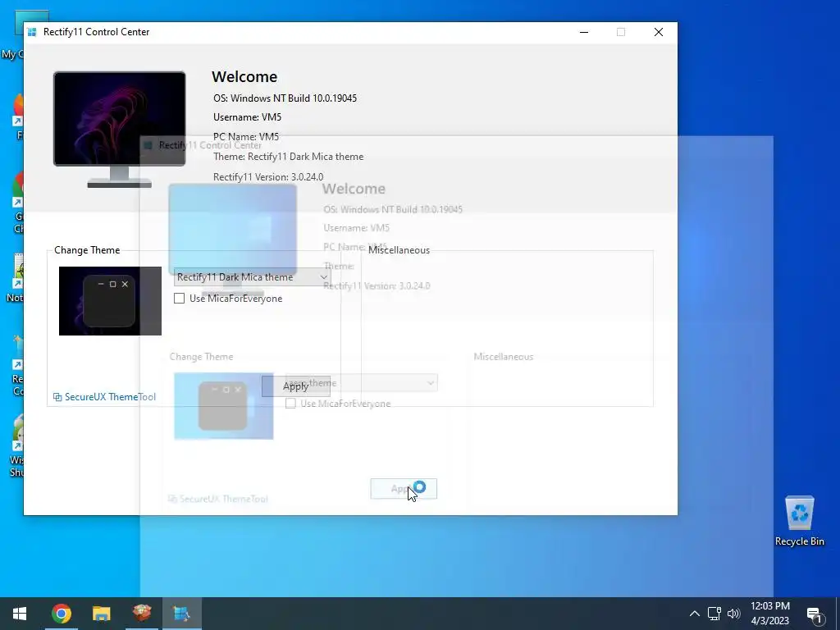Click the monitor wallpaper preview image
The height and width of the screenshot is (630, 840).
pyautogui.click(x=120, y=129)
